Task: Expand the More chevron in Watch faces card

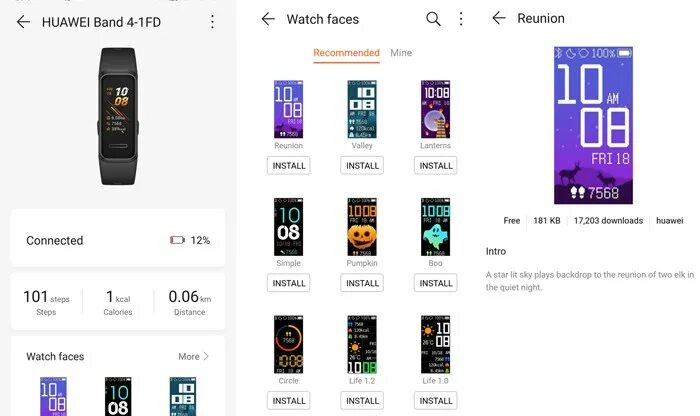Action: tap(206, 356)
